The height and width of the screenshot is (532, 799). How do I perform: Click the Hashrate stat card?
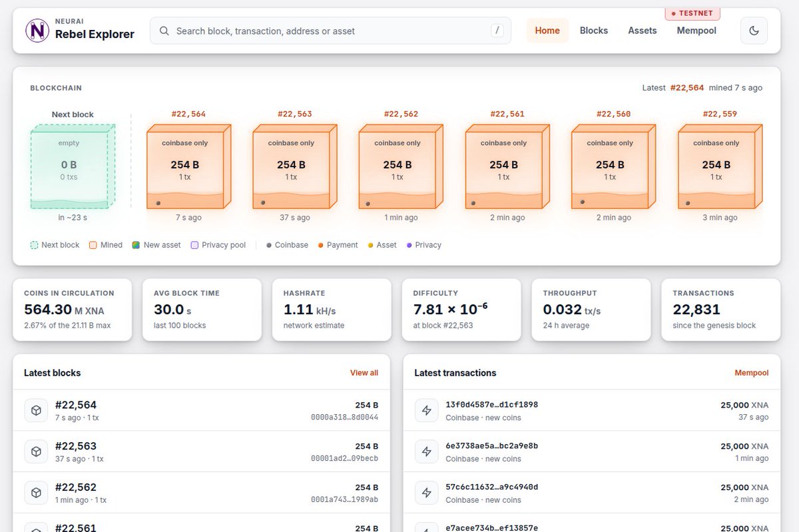coord(332,310)
